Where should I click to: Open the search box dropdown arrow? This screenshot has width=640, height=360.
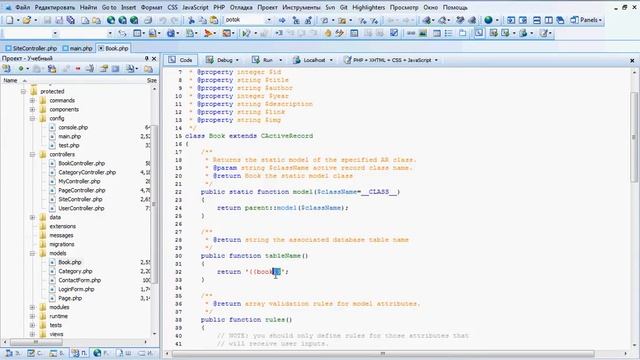269,20
